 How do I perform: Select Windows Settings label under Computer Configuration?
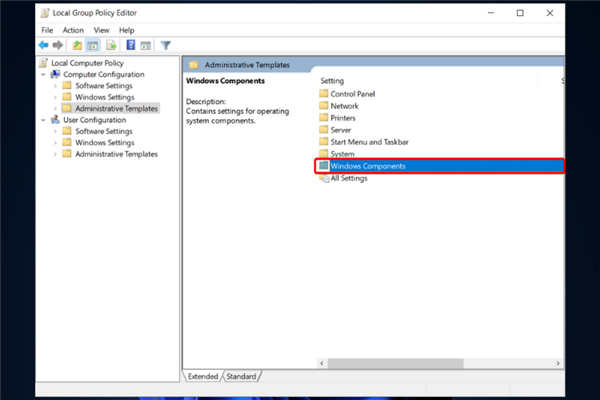pos(105,97)
